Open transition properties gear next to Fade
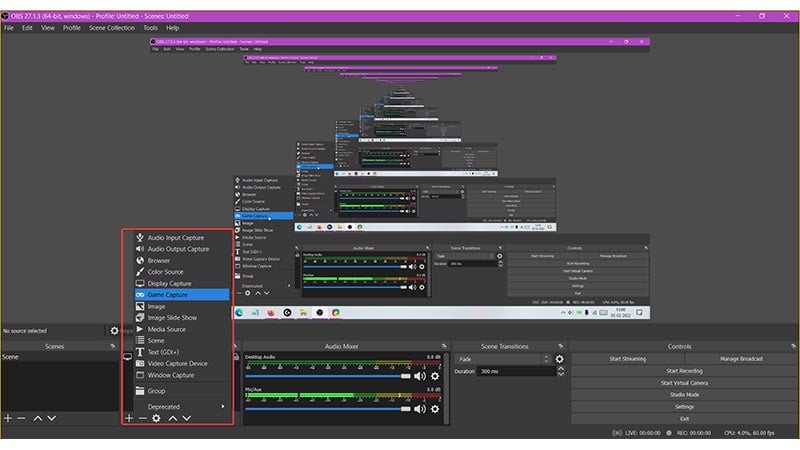 (560, 359)
